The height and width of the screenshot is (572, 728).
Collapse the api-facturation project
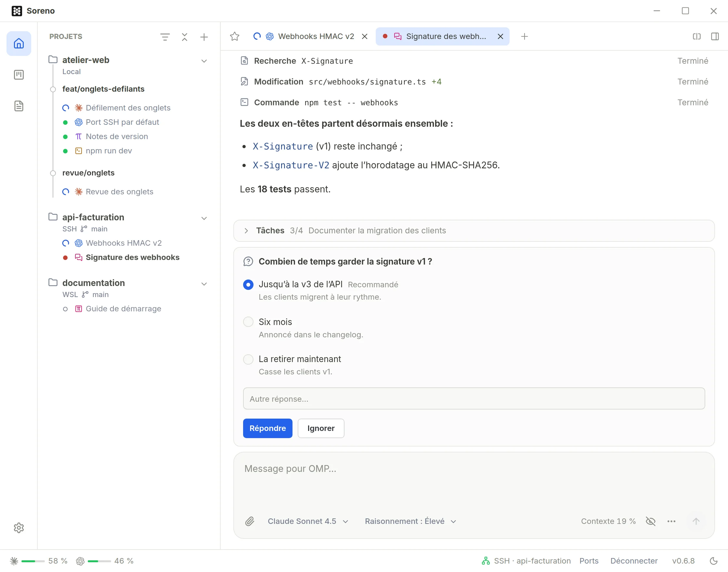(204, 218)
